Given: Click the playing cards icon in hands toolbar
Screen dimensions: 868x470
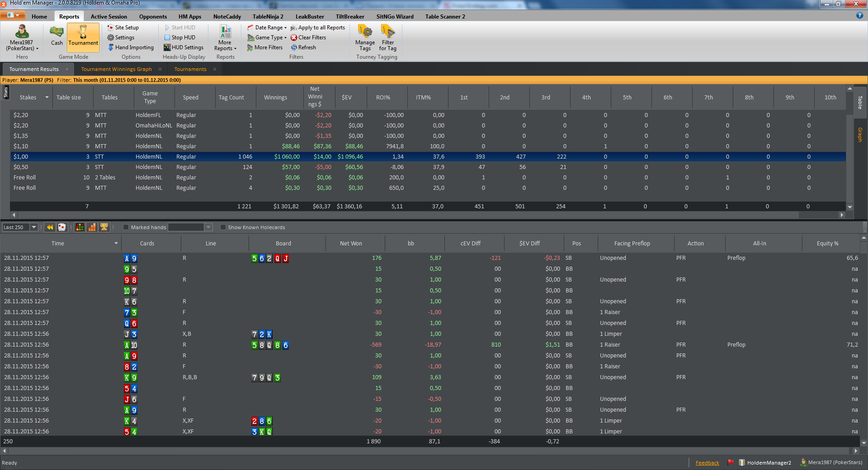Looking at the screenshot, I should 62,227.
